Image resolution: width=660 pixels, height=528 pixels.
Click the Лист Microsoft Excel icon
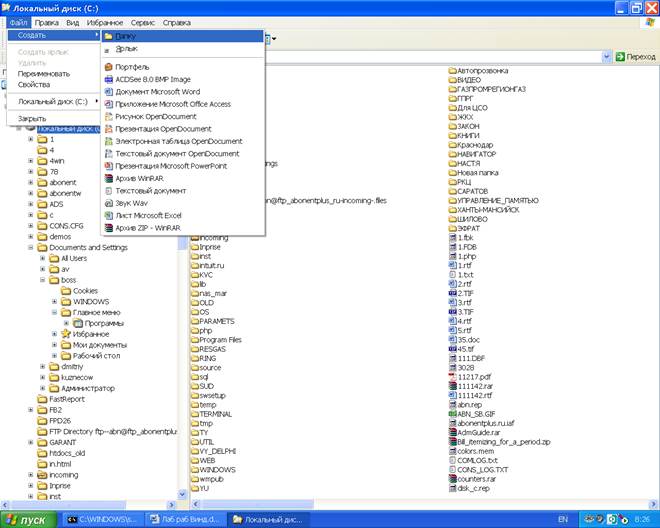(109, 215)
